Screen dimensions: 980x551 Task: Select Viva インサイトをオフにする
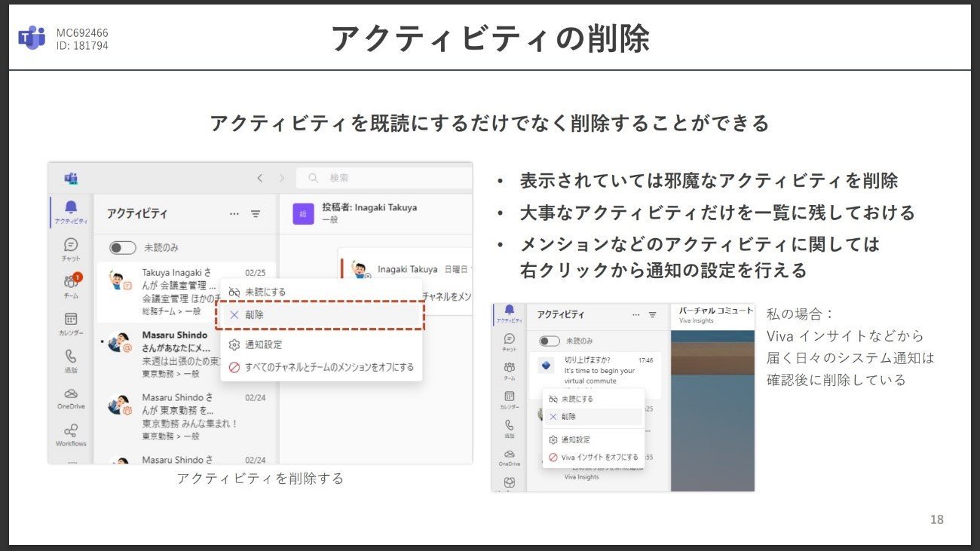[594, 457]
